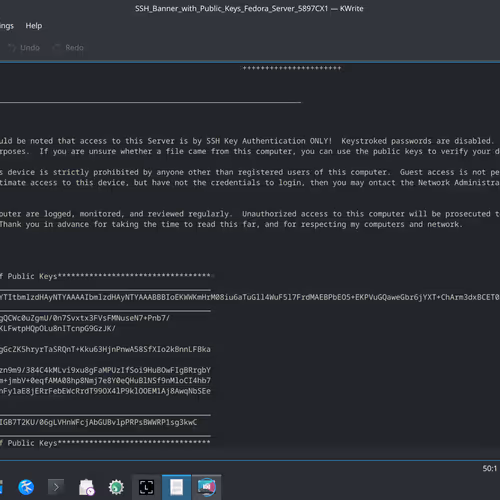Screen dimensions: 500x500
Task: Click the line 'If you are unsure whether a file'
Action: click(250, 151)
